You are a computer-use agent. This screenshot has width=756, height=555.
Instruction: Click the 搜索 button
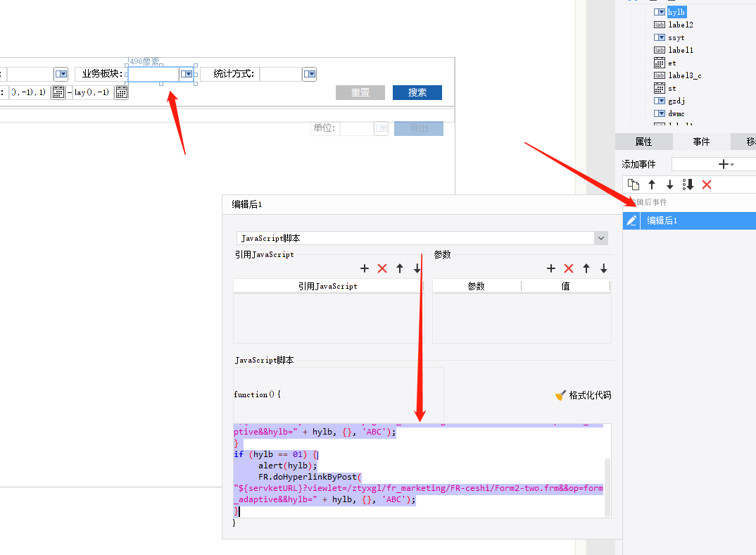417,92
